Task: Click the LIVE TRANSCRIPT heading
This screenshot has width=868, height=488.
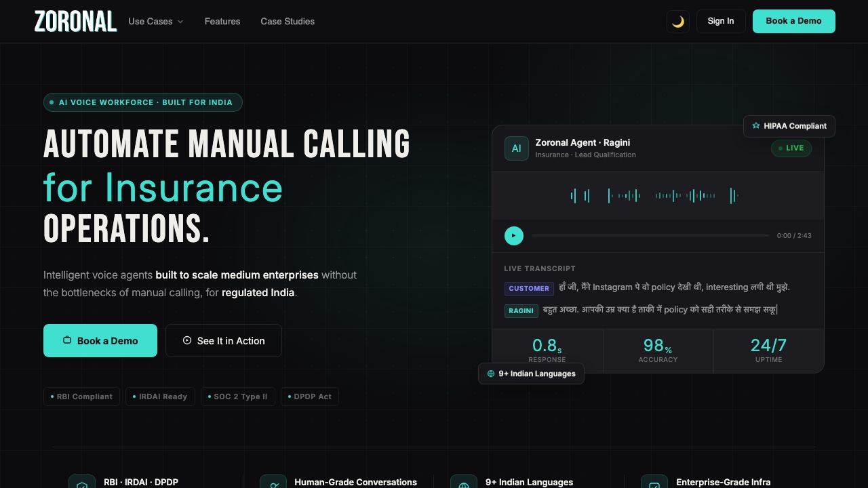Action: tap(540, 268)
